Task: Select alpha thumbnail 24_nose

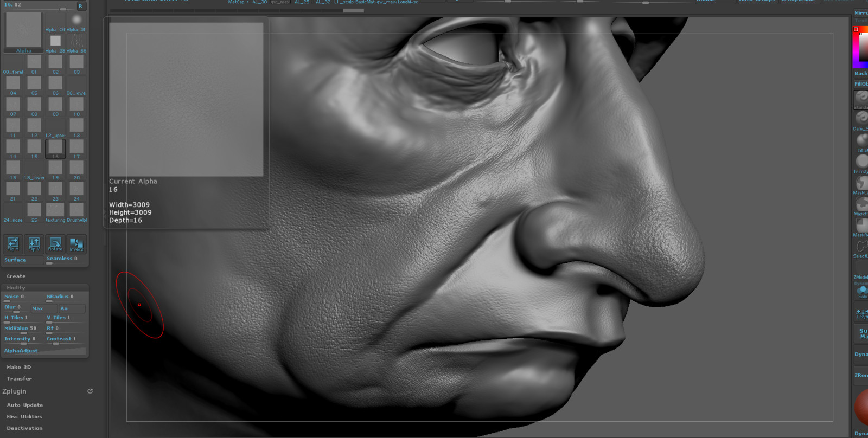Action: [13, 212]
